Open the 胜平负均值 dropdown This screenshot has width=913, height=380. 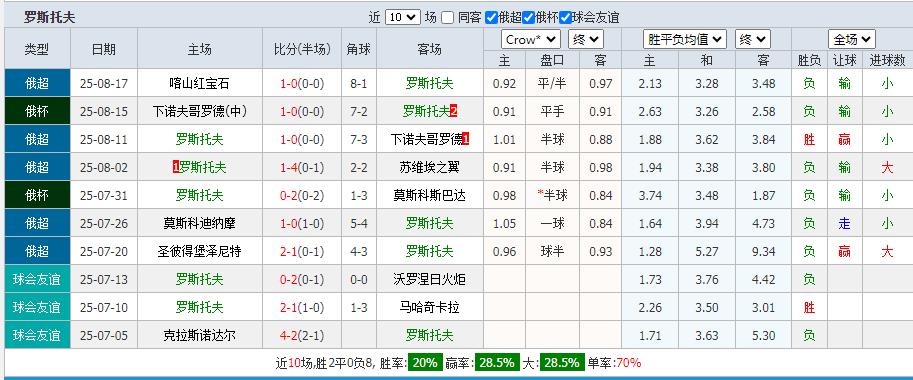[685, 40]
